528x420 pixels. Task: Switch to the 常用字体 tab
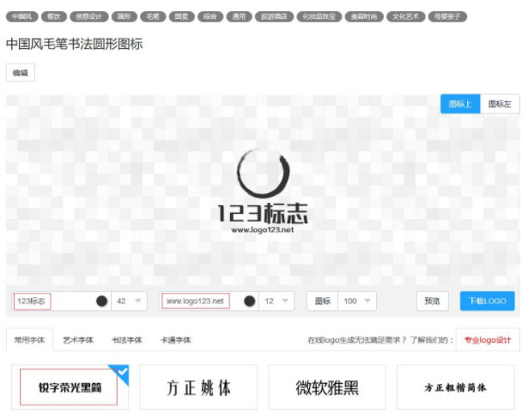(30, 340)
